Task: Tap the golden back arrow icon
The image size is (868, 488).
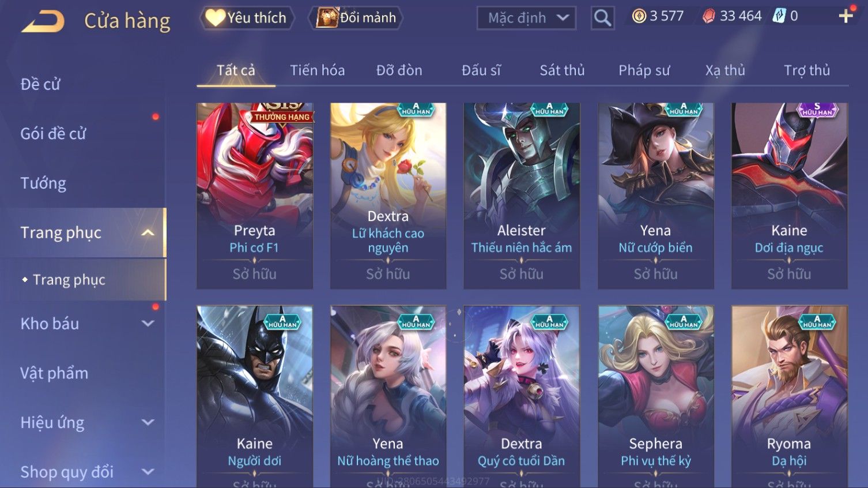Action: (43, 21)
